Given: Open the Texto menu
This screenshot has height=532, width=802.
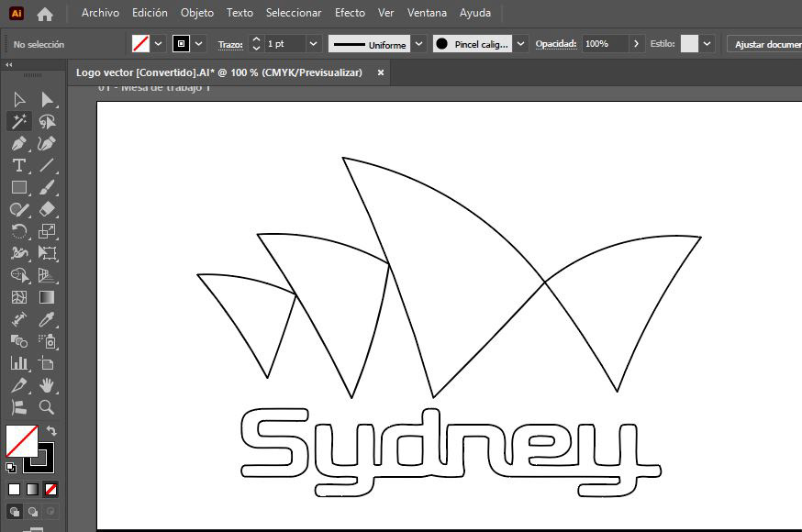Looking at the screenshot, I should [239, 13].
